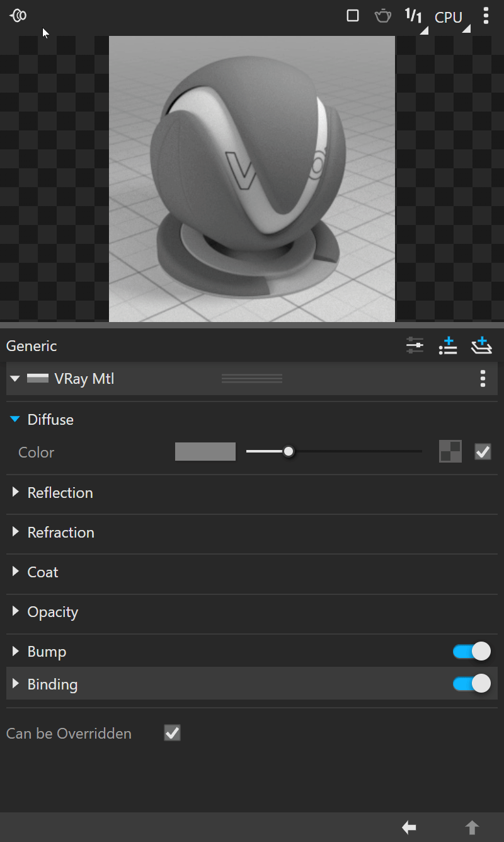
Task: Expand the Bump section
Action: point(16,651)
